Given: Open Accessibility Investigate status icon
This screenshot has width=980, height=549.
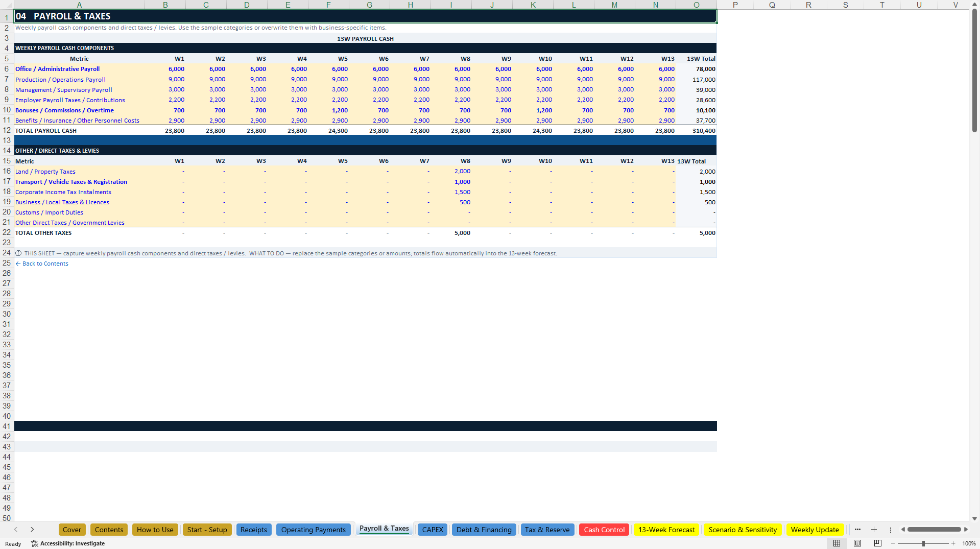Looking at the screenshot, I should coord(67,543).
